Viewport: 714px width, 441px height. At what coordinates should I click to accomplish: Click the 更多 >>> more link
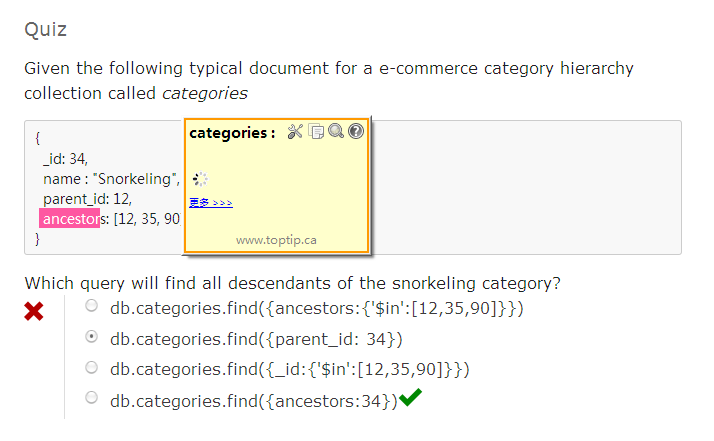point(210,203)
